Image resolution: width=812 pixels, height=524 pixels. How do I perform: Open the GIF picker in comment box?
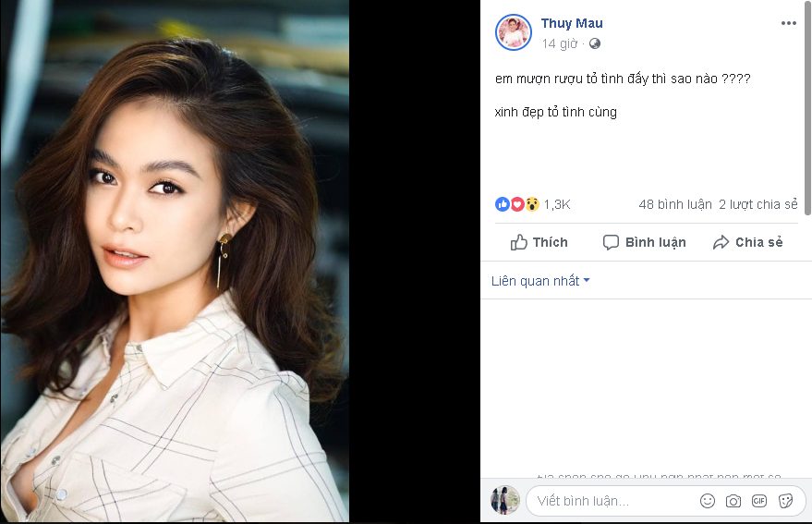759,501
